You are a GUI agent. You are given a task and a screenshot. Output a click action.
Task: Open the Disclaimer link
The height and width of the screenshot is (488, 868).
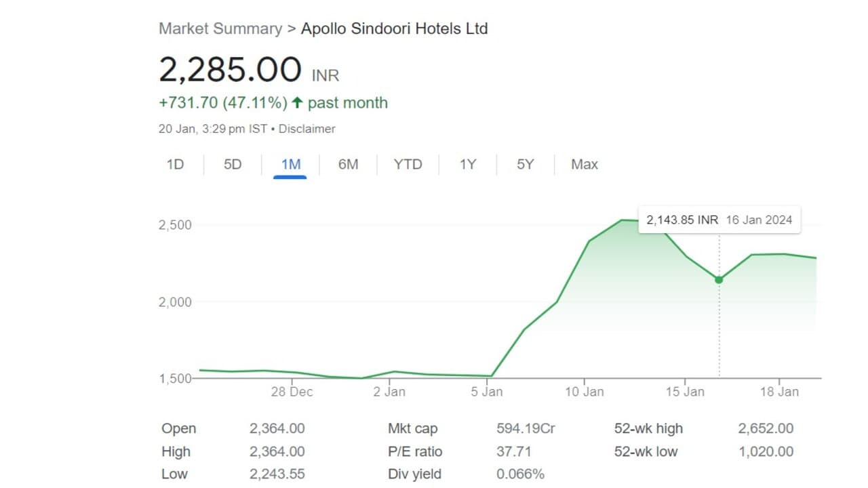pos(307,129)
